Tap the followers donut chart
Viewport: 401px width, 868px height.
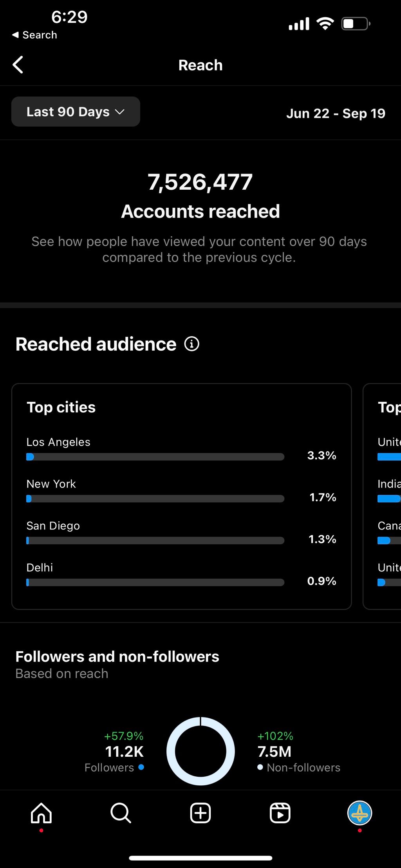pyautogui.click(x=200, y=751)
